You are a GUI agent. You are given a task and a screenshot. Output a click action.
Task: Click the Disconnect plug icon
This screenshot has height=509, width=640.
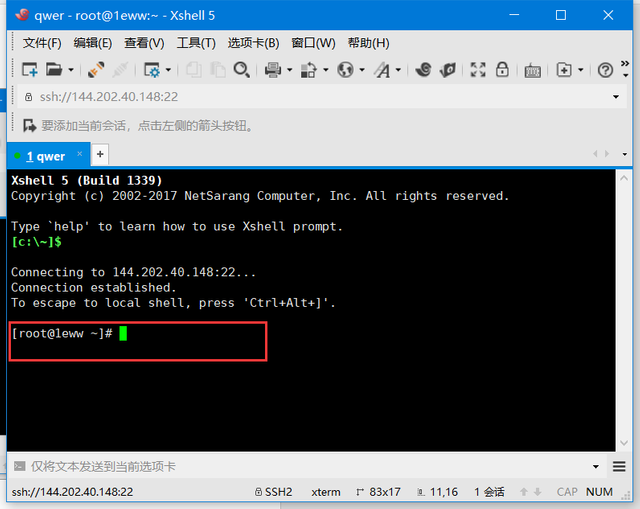pos(96,70)
